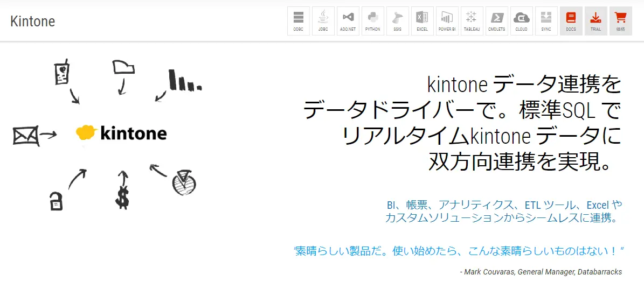Image resolution: width=644 pixels, height=296 pixels.
Task: Download via the red Trial icon
Action: click(596, 21)
